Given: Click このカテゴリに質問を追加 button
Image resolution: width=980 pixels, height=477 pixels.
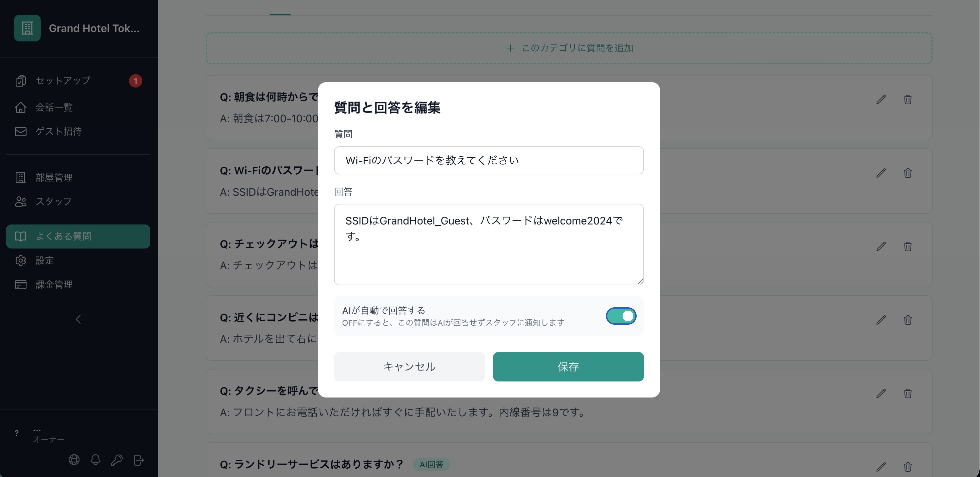Looking at the screenshot, I should [x=569, y=48].
